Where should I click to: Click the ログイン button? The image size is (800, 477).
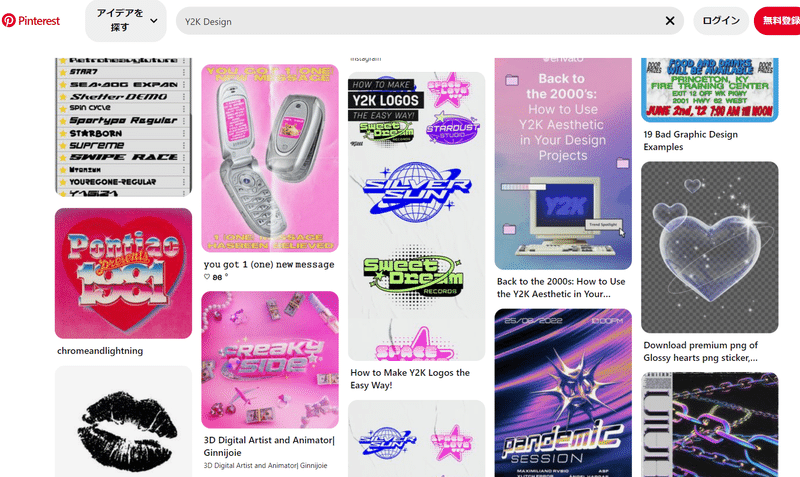[x=721, y=20]
